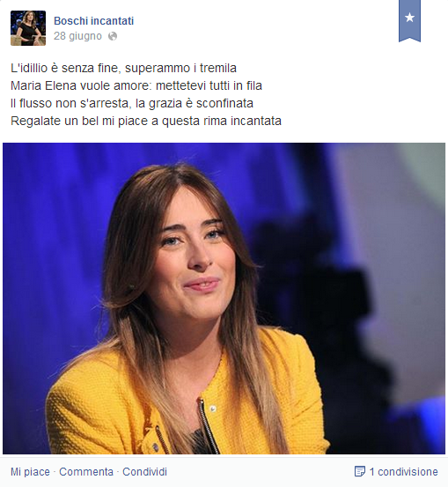448x487 pixels.
Task: Click the share note icon beside condivisione
Action: tap(359, 471)
